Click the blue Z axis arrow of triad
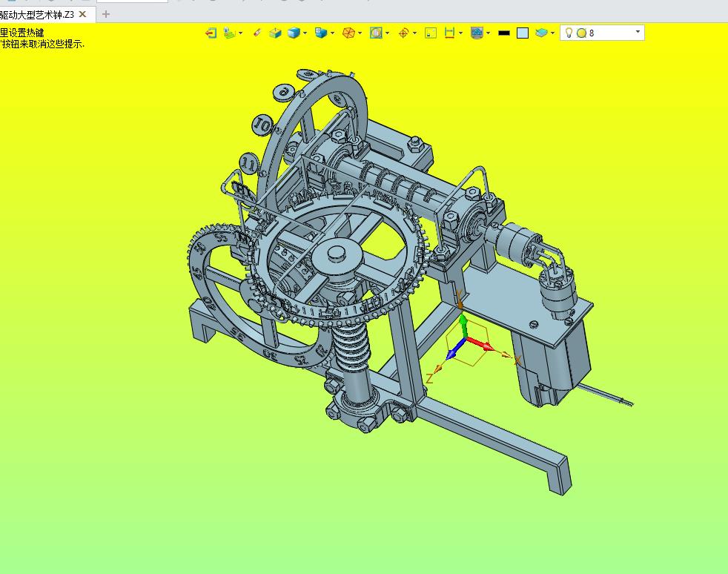 (455, 349)
